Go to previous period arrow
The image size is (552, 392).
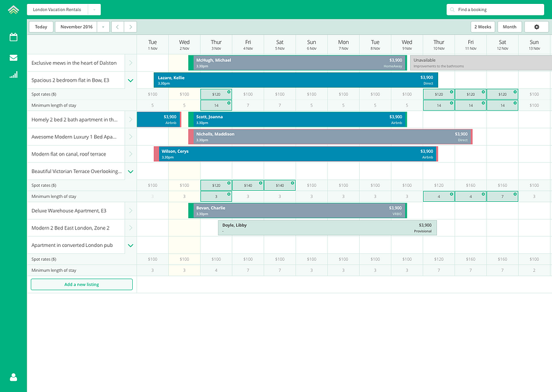pyautogui.click(x=118, y=27)
